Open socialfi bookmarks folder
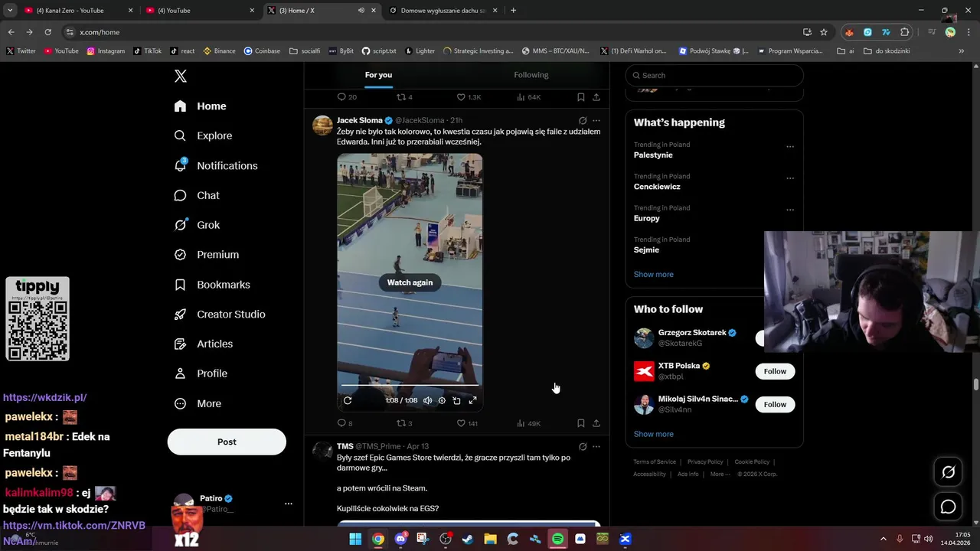The image size is (980, 551). click(305, 51)
